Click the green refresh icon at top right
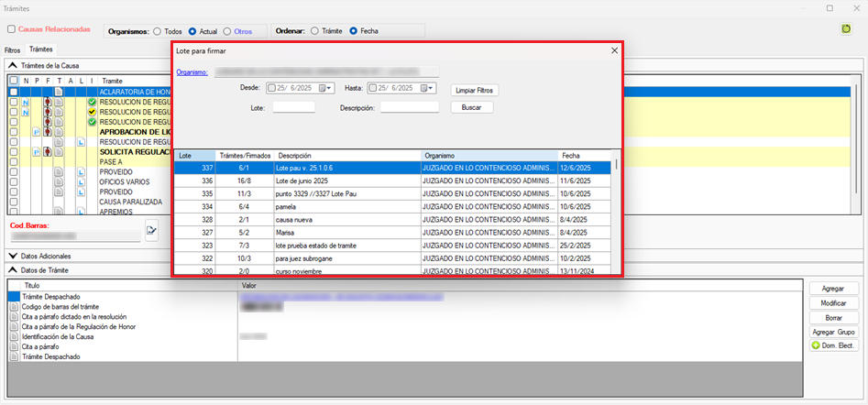The width and height of the screenshot is (868, 405). 845,29
